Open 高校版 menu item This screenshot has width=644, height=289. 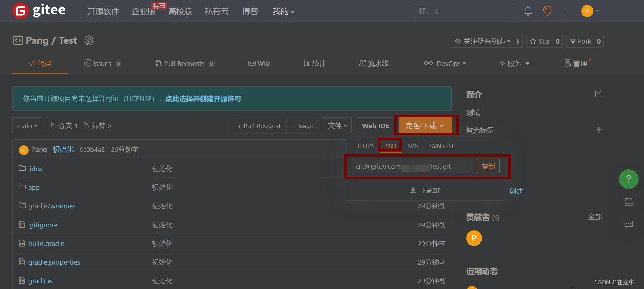180,11
